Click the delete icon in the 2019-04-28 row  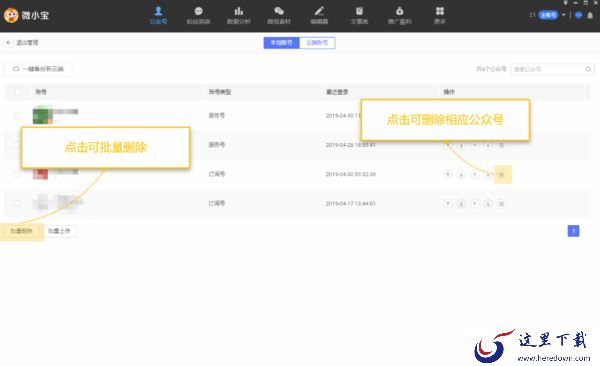(501, 145)
